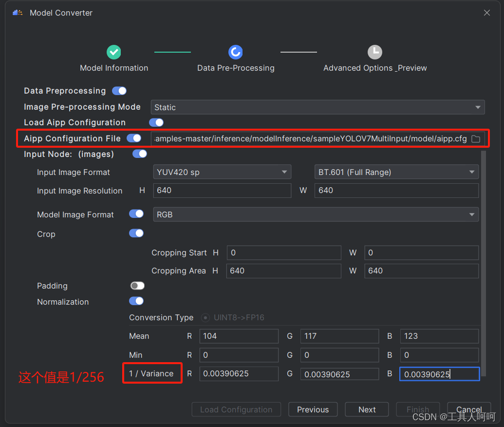Screen dimensions: 504x427
Task: Open the Image Pre-processing Mode dropdown
Action: coord(317,107)
